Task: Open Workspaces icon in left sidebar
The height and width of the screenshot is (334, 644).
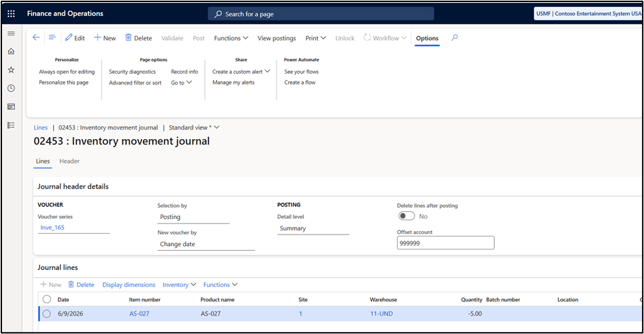Action: (x=11, y=106)
